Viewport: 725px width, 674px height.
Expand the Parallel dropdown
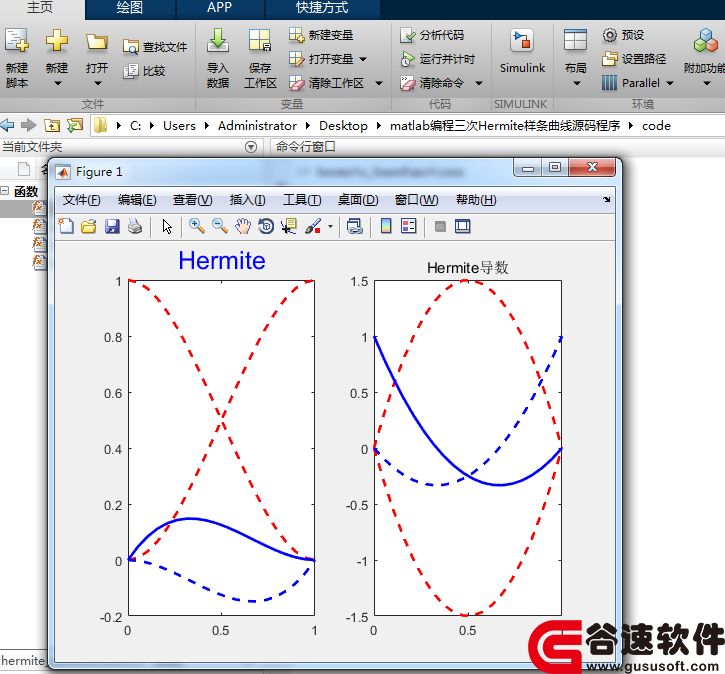coord(670,83)
